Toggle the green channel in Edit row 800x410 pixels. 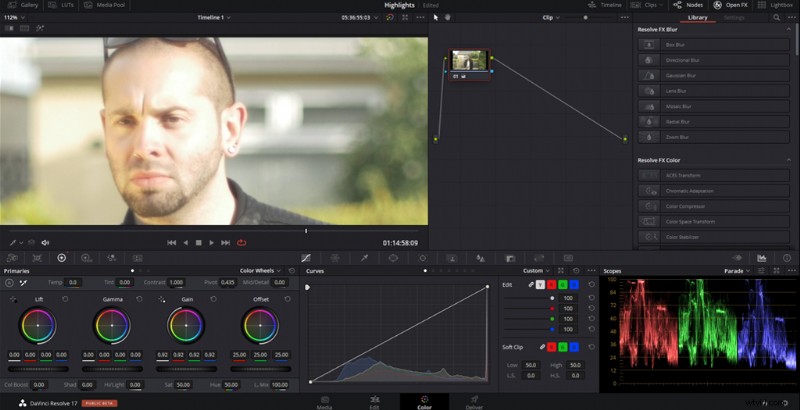(563, 285)
